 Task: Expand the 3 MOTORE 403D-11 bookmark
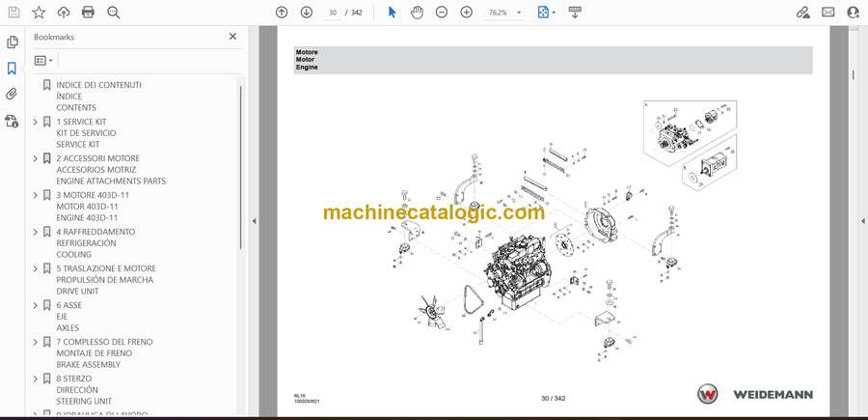click(36, 195)
